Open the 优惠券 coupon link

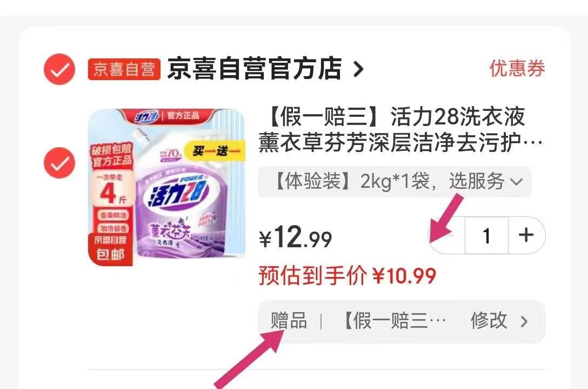click(517, 69)
